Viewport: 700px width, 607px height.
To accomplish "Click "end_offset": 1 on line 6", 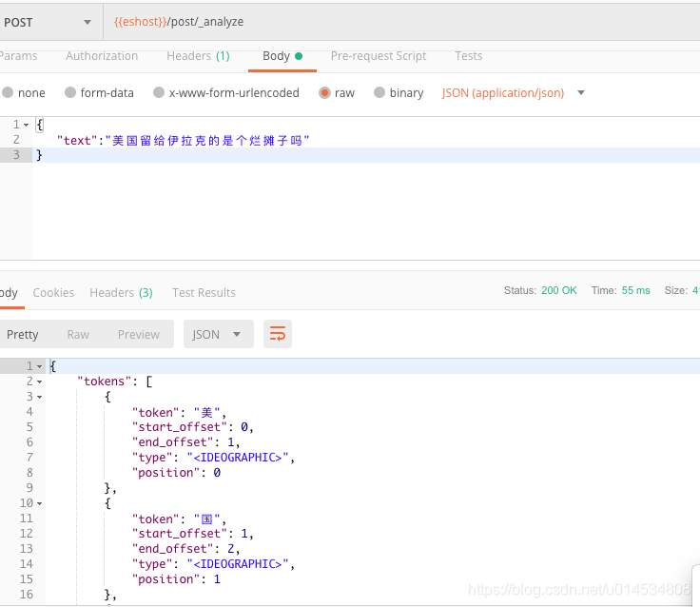I will pyautogui.click(x=186, y=442).
